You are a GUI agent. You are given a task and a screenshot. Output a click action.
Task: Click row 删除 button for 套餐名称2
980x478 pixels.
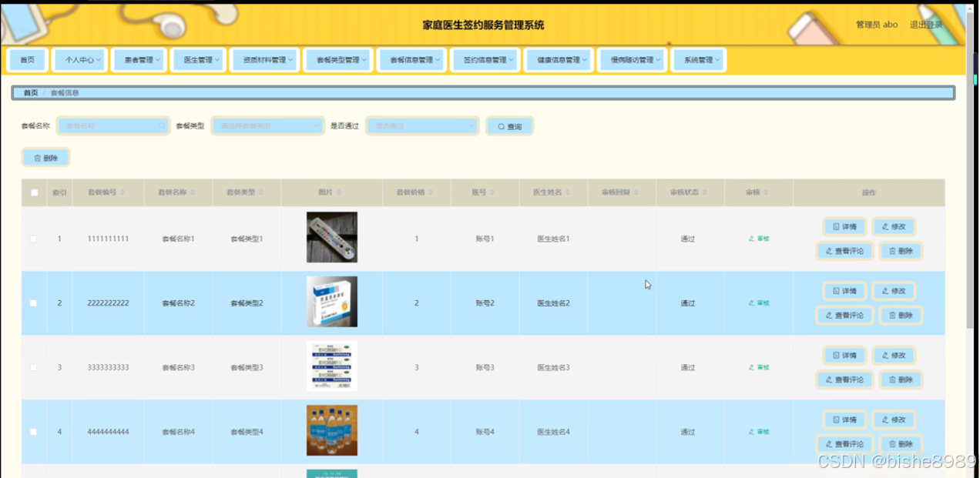click(901, 316)
